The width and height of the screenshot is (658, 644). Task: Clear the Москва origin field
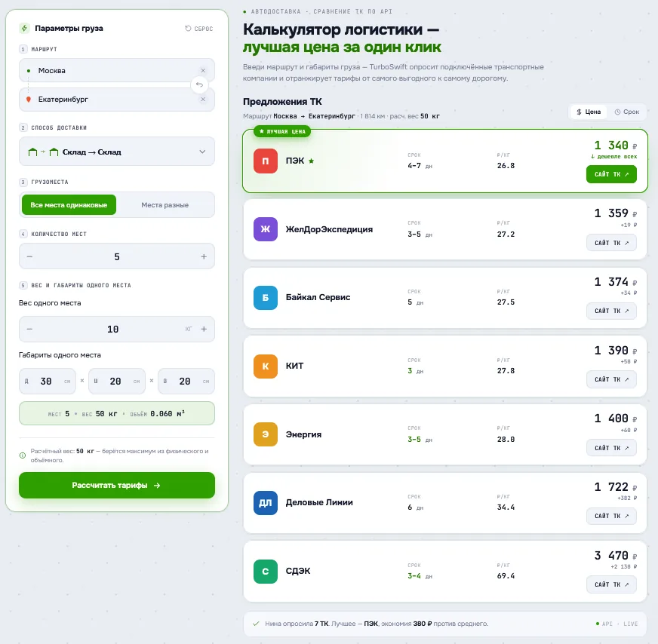click(203, 70)
